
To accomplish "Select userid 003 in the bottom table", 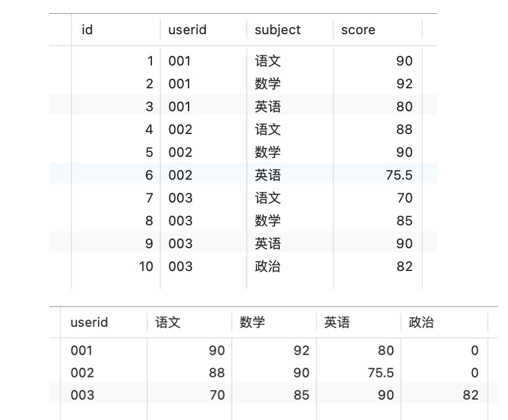I will click(x=82, y=395).
